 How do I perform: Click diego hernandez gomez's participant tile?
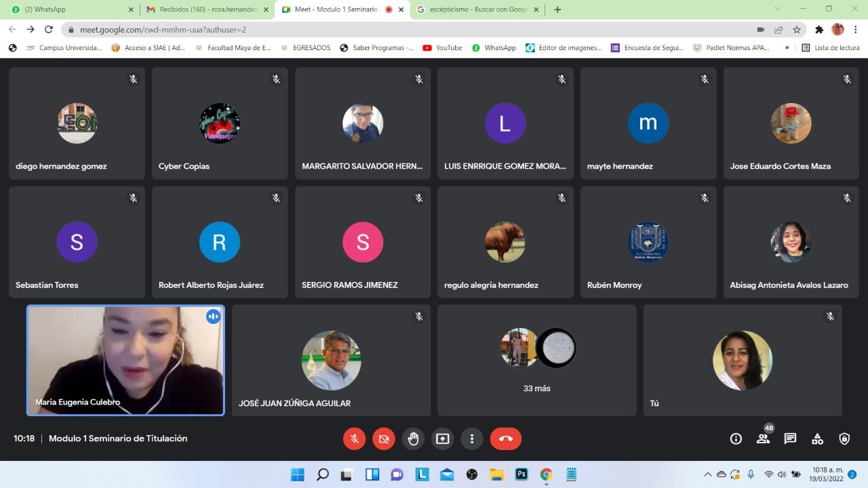(77, 123)
